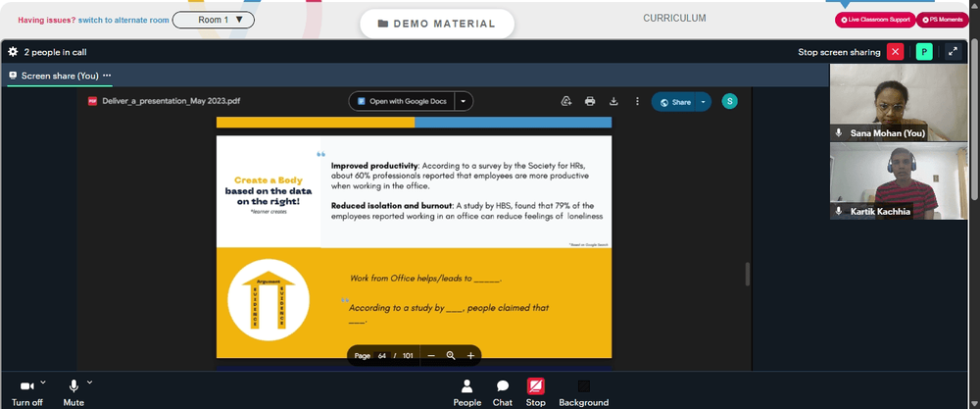Viewport: 980px width, 409px height.
Task: Open DEMO MATERIAL tab
Action: [437, 24]
